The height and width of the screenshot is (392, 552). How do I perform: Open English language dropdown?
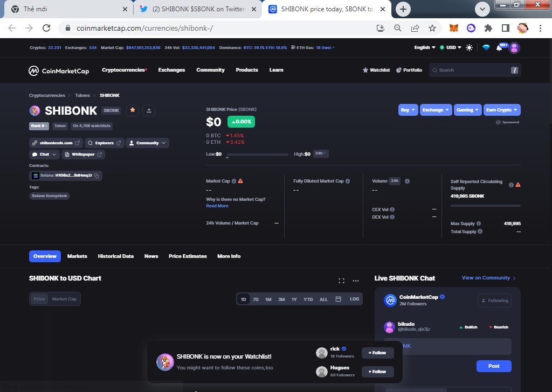(425, 47)
